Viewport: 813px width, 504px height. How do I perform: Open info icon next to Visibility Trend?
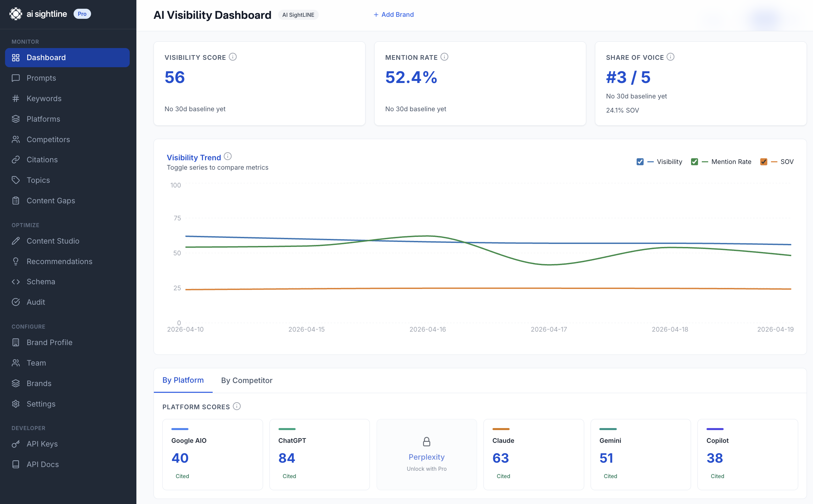[x=228, y=157]
